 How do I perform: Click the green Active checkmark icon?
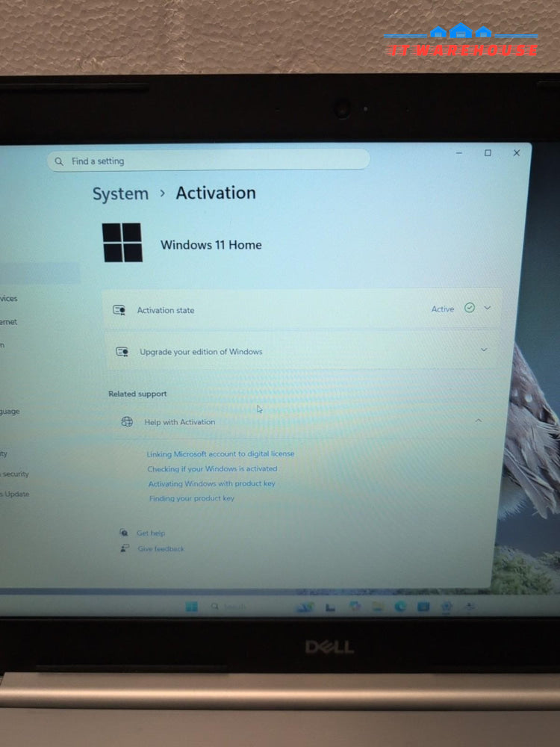click(x=470, y=308)
